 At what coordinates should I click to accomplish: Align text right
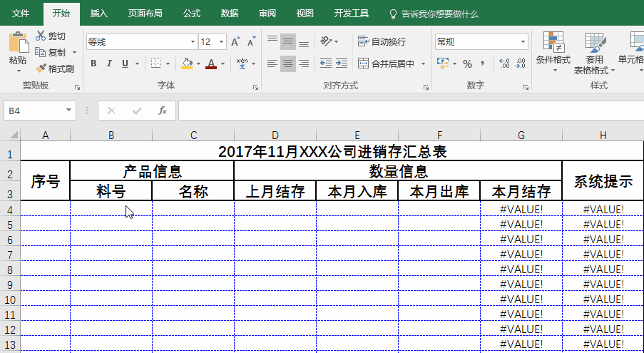[x=304, y=63]
